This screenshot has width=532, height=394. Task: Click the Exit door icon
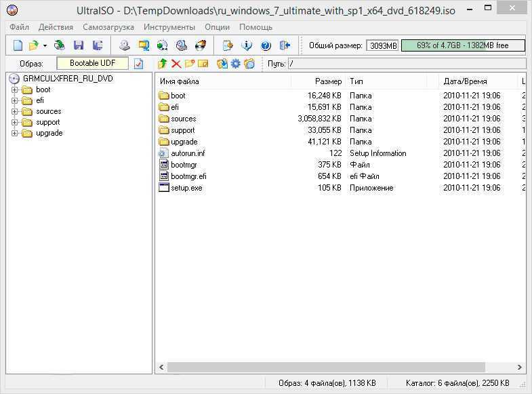[285, 45]
